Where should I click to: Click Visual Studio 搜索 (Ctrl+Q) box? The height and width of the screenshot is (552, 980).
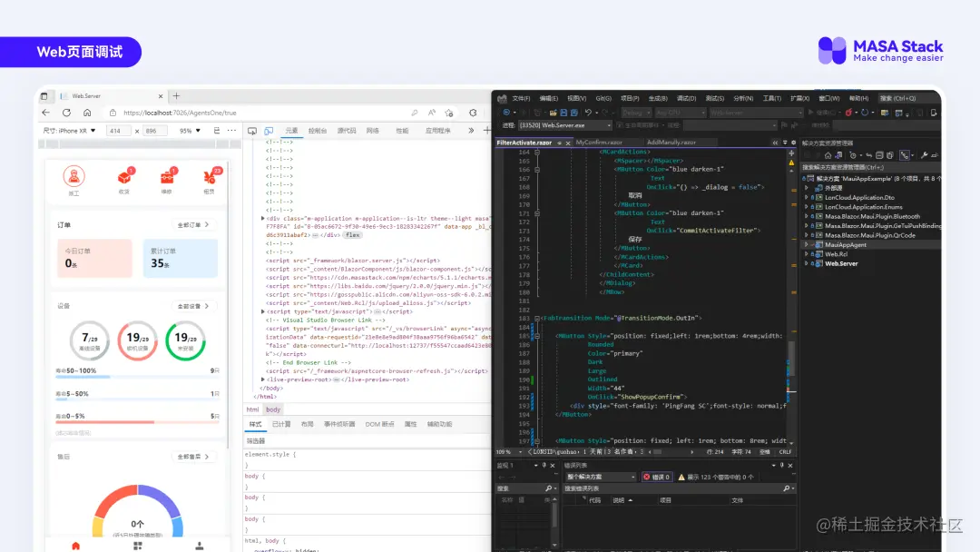coord(907,98)
